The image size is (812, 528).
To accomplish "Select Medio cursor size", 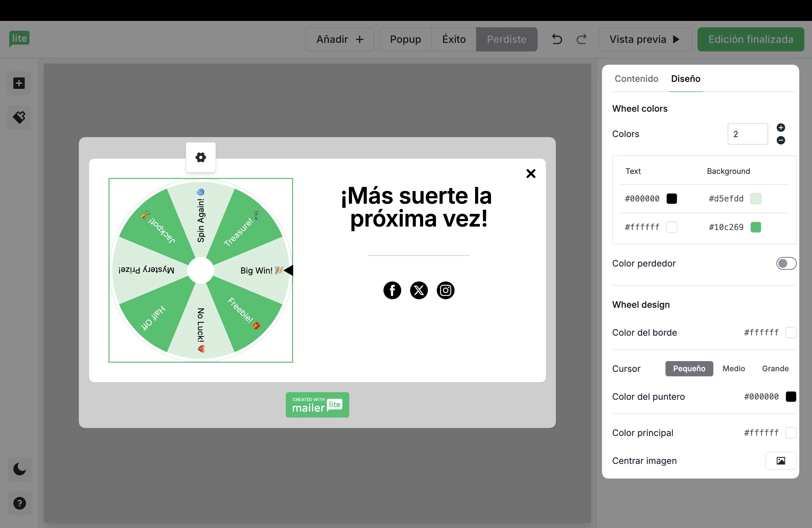I will 734,369.
